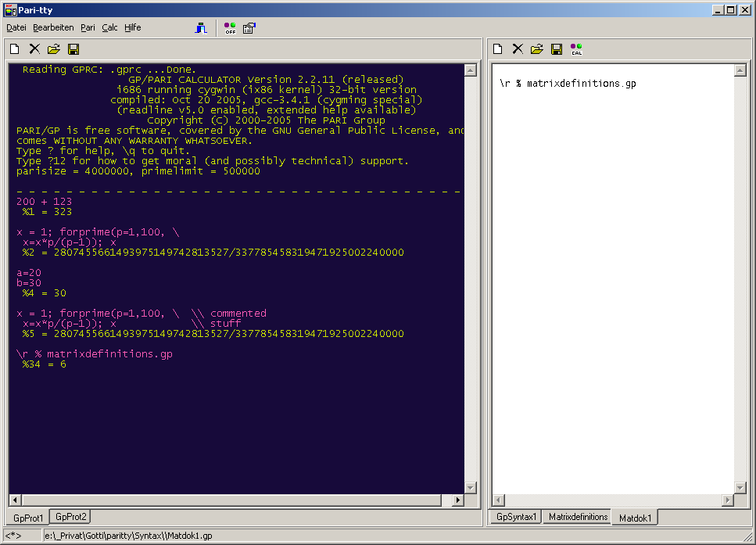This screenshot has height=545, width=756.
Task: Save protocol with left panel floppy icon
Action: point(73,49)
